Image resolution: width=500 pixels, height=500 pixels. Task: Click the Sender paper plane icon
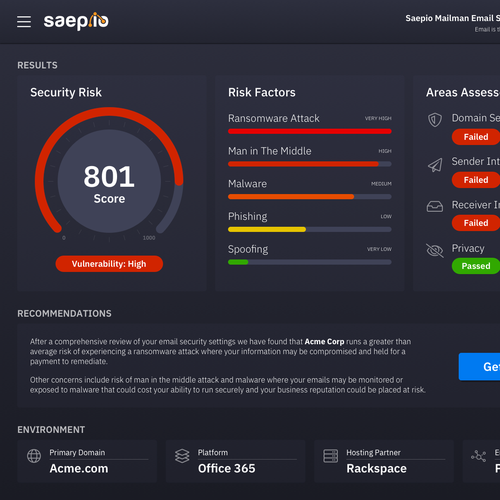click(x=435, y=165)
